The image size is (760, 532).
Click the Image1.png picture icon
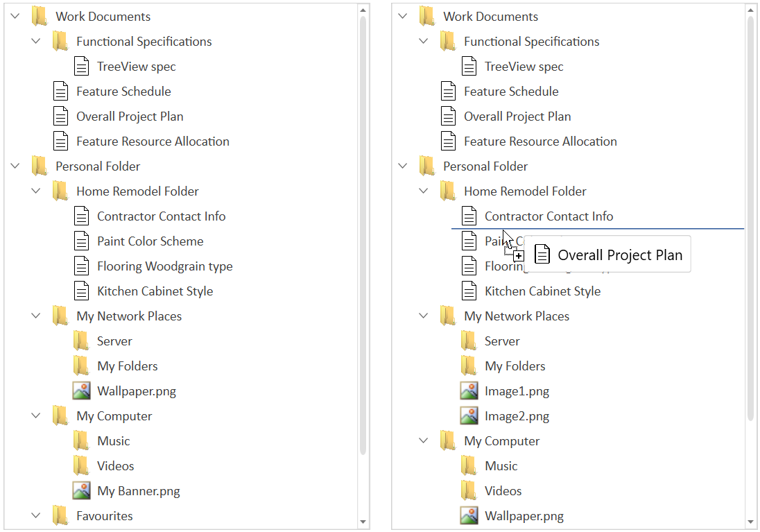pos(469,391)
